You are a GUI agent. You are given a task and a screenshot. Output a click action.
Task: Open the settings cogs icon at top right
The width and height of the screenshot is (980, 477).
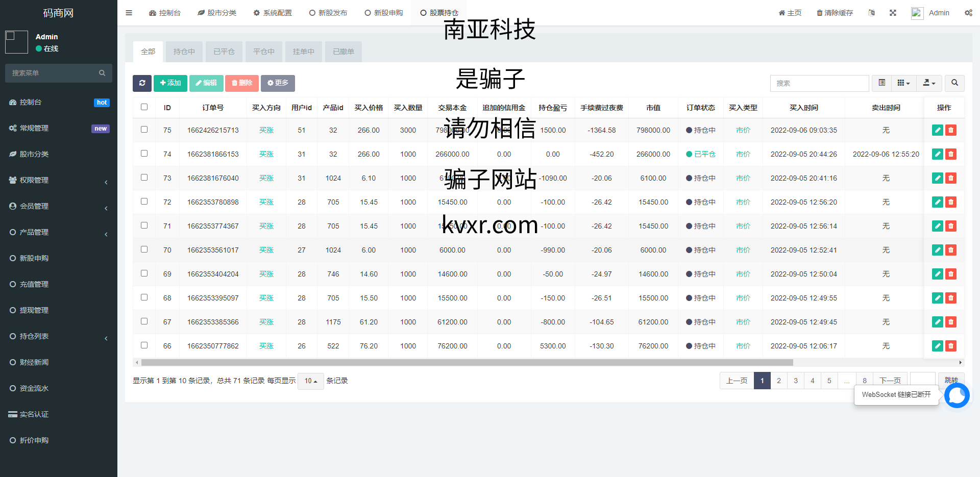click(x=968, y=13)
